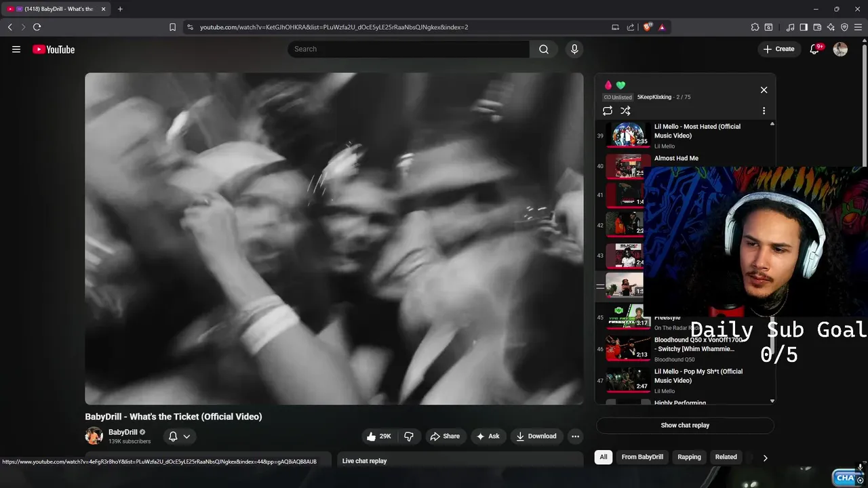This screenshot has width=868, height=488.
Task: Open the BabyDrill channel name link
Action: (123, 432)
